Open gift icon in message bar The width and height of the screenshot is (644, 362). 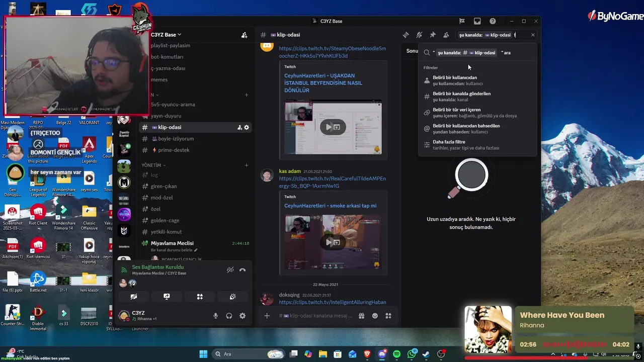click(x=361, y=316)
